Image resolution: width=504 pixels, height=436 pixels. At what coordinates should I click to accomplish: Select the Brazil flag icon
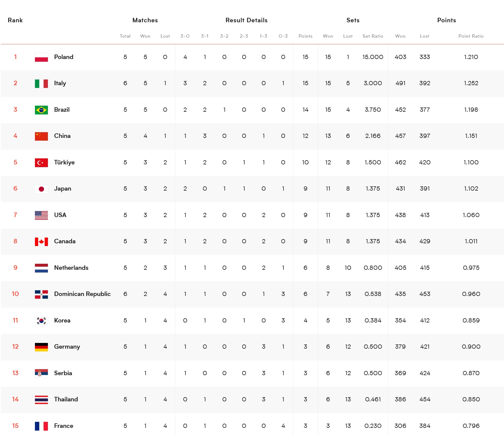(41, 110)
